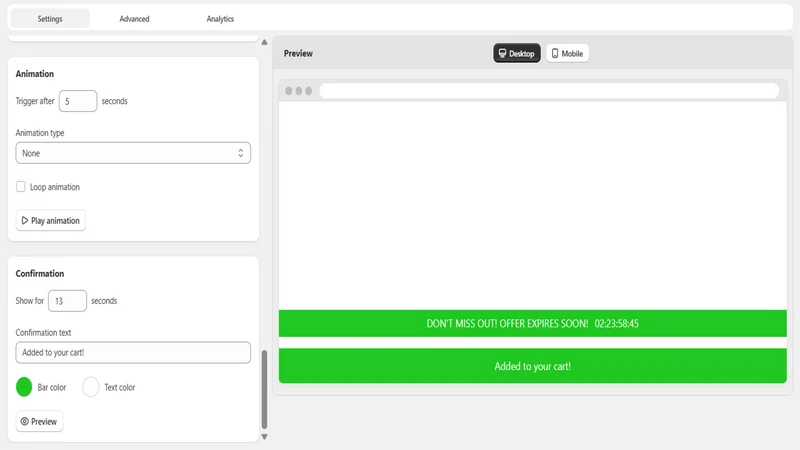The height and width of the screenshot is (450, 800).
Task: Click the settings panel scrollbar thumb
Action: (x=264, y=389)
